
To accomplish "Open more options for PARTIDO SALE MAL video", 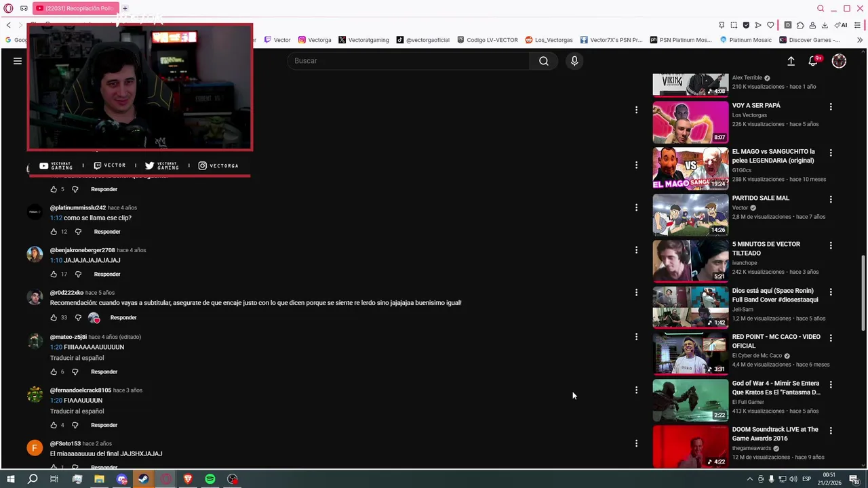I will click(831, 200).
